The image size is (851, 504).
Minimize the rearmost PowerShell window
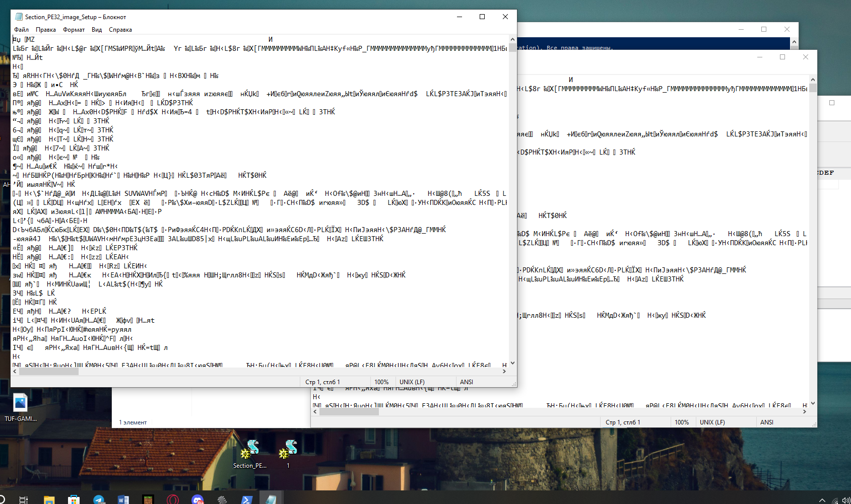[741, 29]
